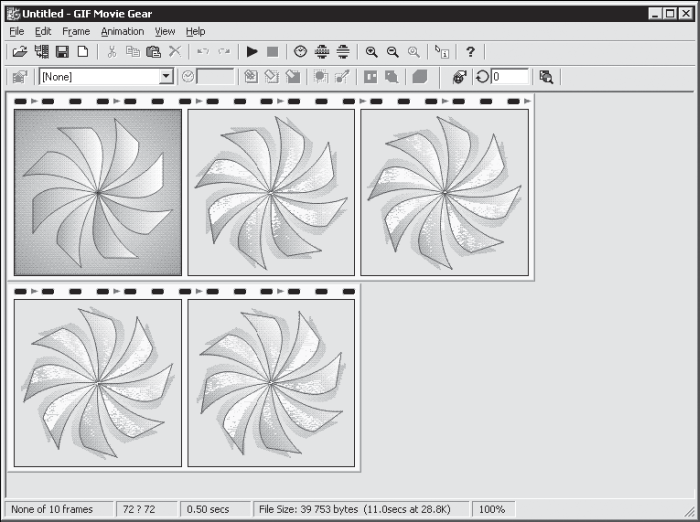Expand the [None] combo box
This screenshot has height=522, width=700.
[x=166, y=76]
